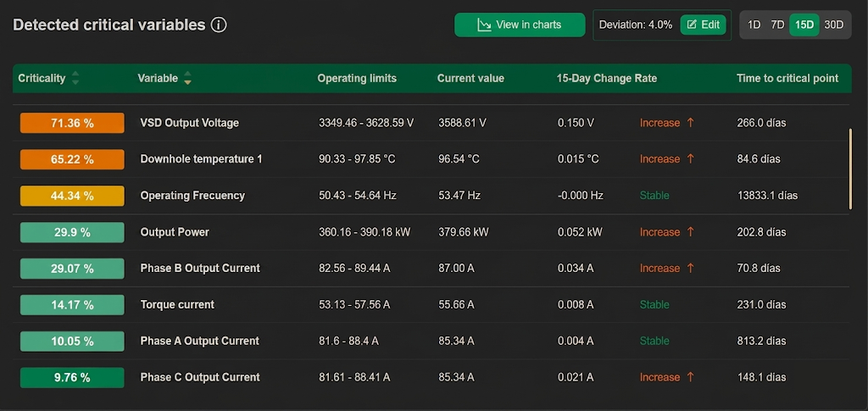Sort by Criticality column arrows

(75, 78)
